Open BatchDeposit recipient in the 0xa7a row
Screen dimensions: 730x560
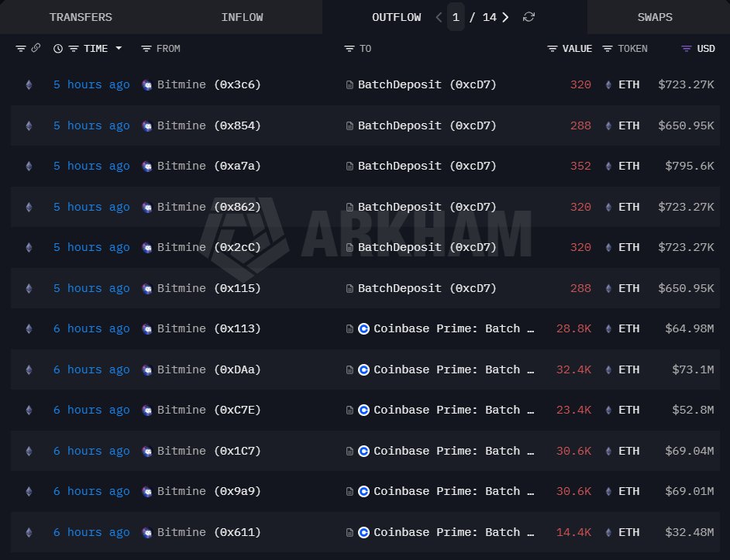427,167
